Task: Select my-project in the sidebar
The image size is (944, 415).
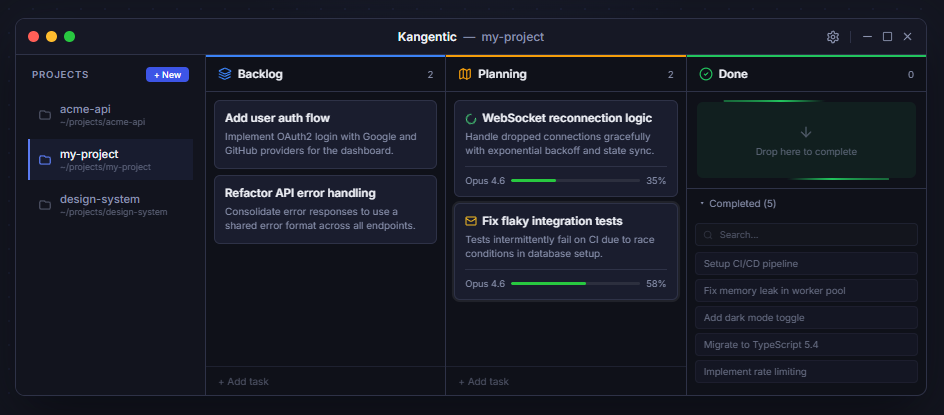Action: pos(111,160)
